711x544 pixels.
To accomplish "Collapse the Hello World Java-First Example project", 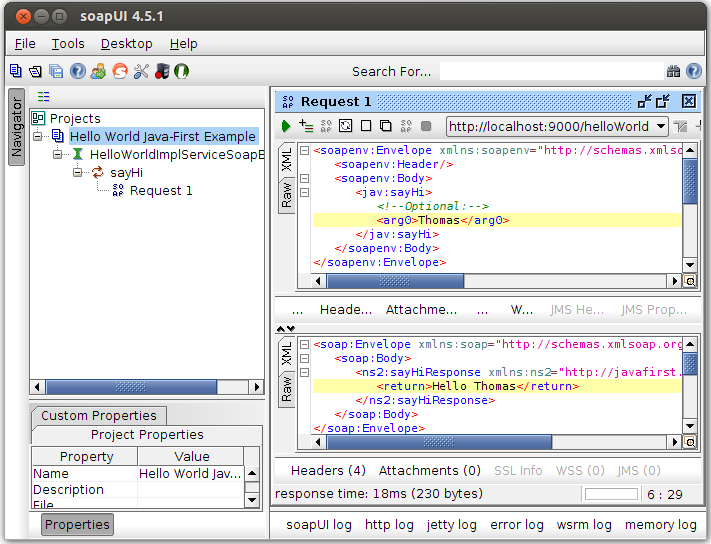I will point(39,136).
